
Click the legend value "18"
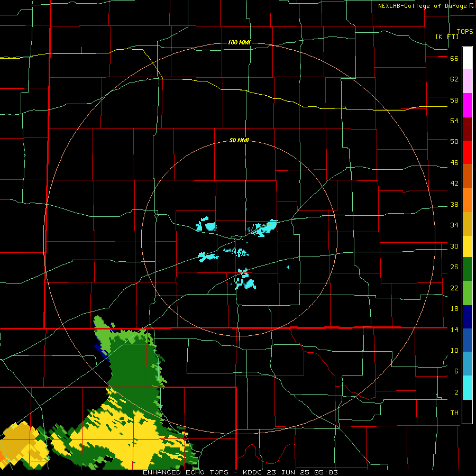point(454,309)
